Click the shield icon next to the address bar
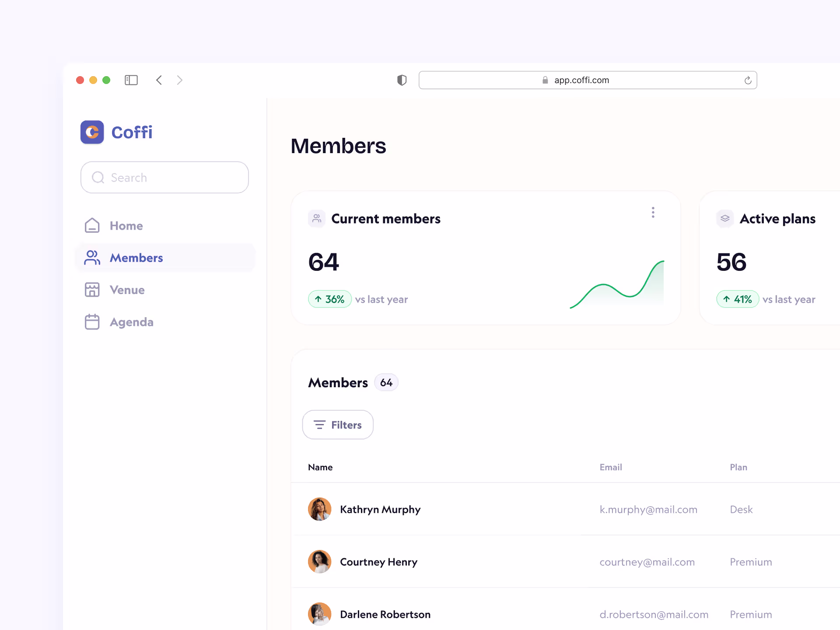The height and width of the screenshot is (630, 840). click(x=402, y=80)
